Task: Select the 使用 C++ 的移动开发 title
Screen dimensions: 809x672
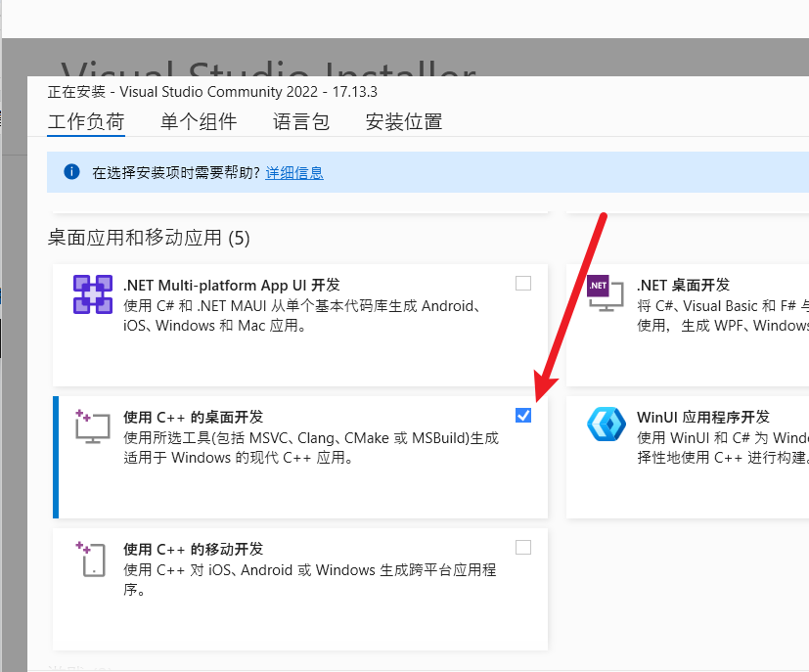Action: 194,550
